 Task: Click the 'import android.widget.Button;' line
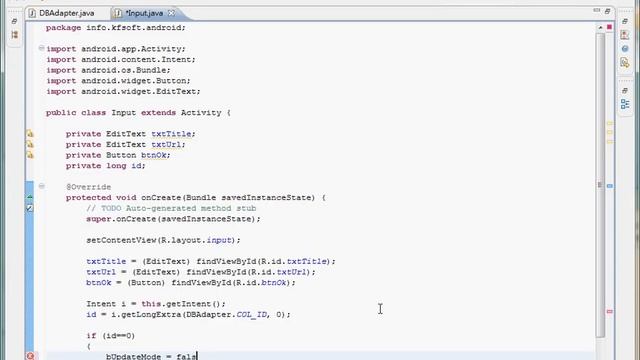tap(118, 81)
